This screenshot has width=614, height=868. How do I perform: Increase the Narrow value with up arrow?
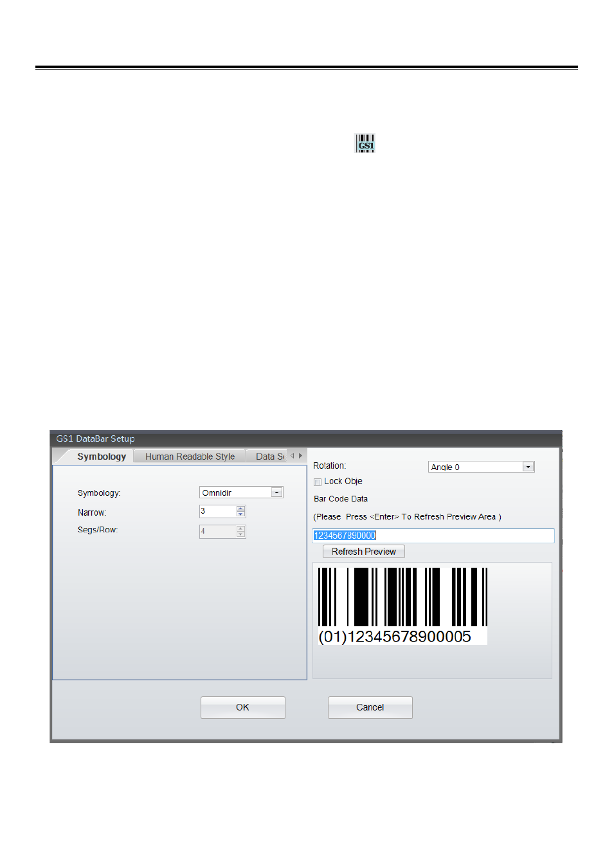(241, 509)
